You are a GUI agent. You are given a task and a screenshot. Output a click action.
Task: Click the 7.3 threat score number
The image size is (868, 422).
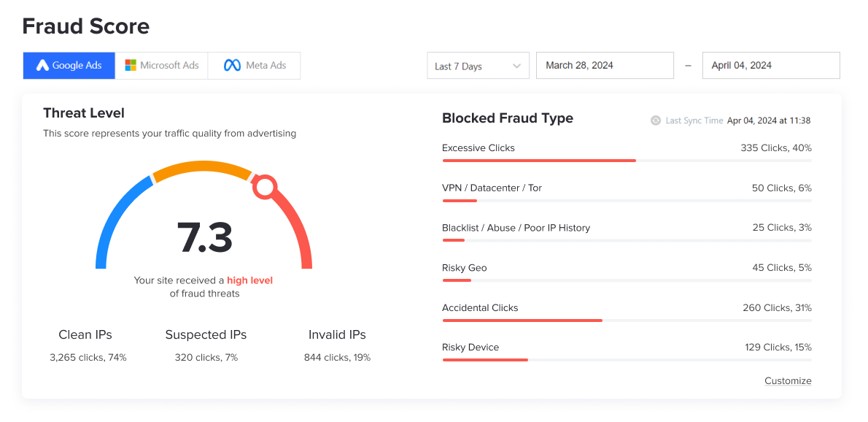tap(206, 237)
